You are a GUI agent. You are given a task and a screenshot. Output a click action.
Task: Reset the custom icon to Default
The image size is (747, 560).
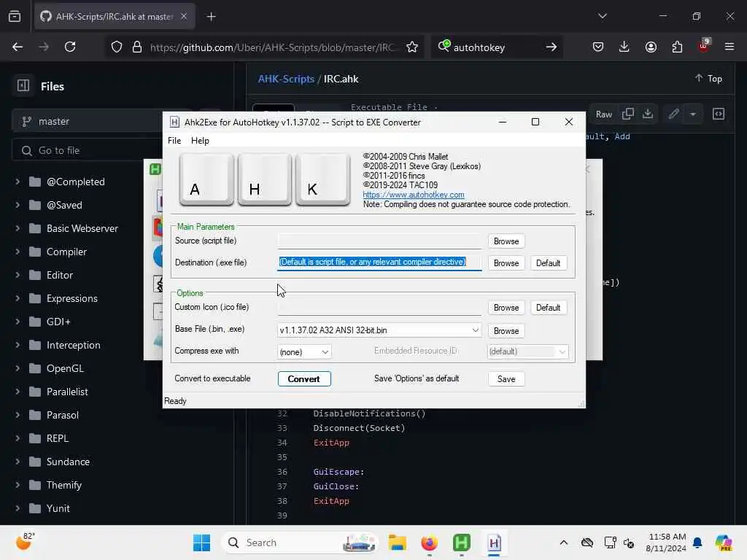tap(548, 308)
